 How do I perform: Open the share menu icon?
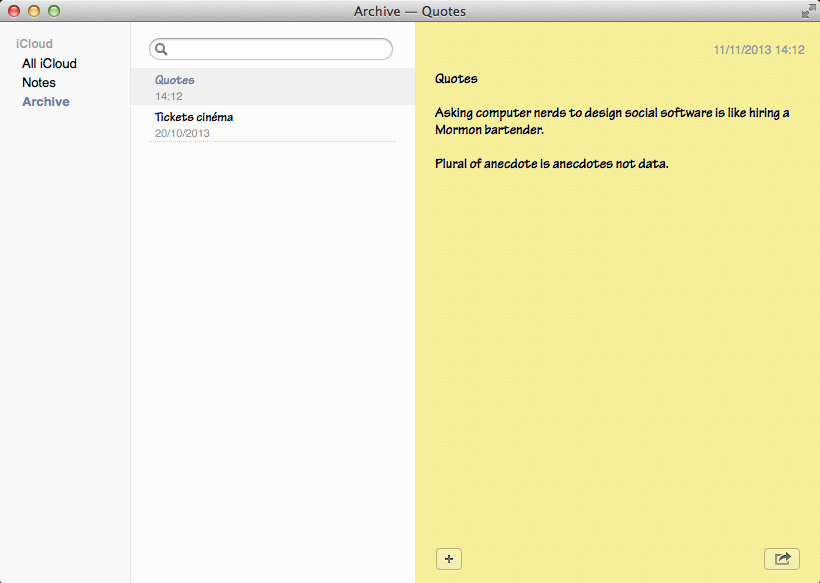tap(781, 559)
